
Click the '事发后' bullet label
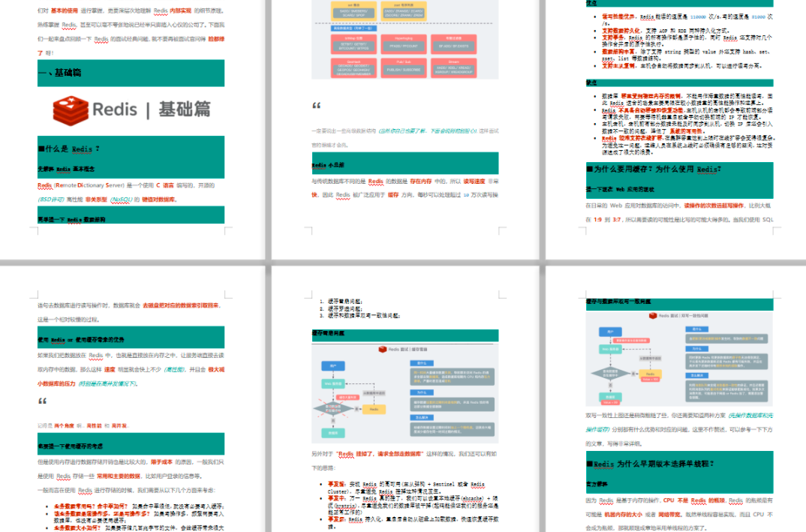[335, 519]
